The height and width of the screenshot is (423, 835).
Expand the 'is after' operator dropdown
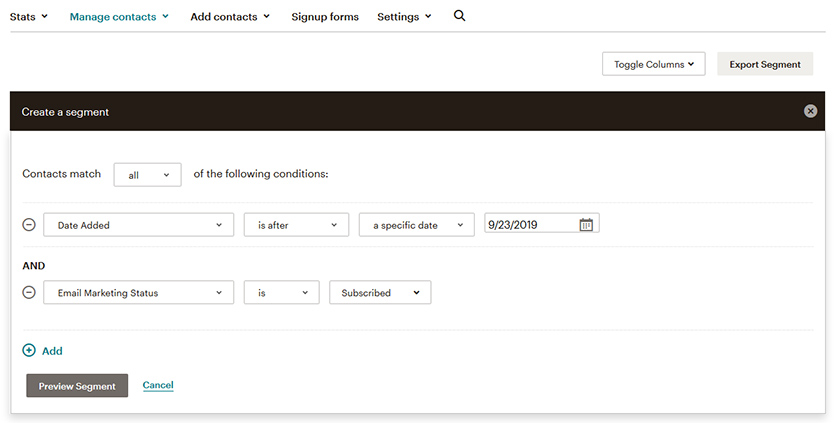tap(297, 225)
